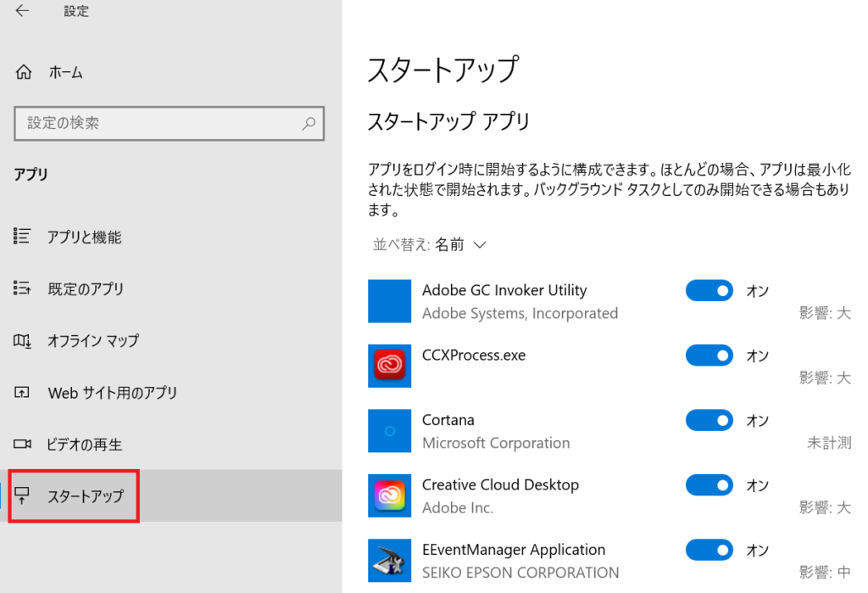The image size is (868, 593).
Task: Click the Adobe GC Invoker Utility icon
Action: pyautogui.click(x=389, y=301)
